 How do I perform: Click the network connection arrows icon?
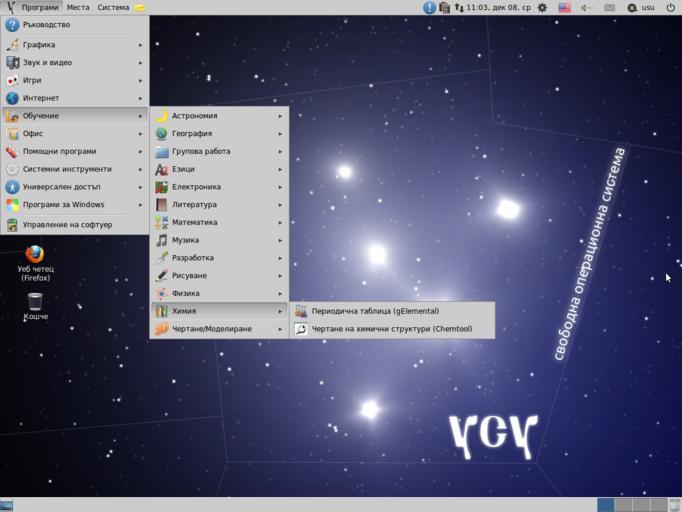click(458, 7)
